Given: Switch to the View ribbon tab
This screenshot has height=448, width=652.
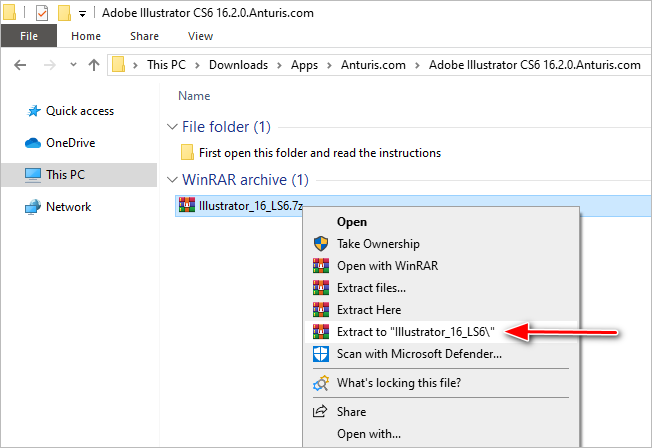Looking at the screenshot, I should tap(200, 36).
